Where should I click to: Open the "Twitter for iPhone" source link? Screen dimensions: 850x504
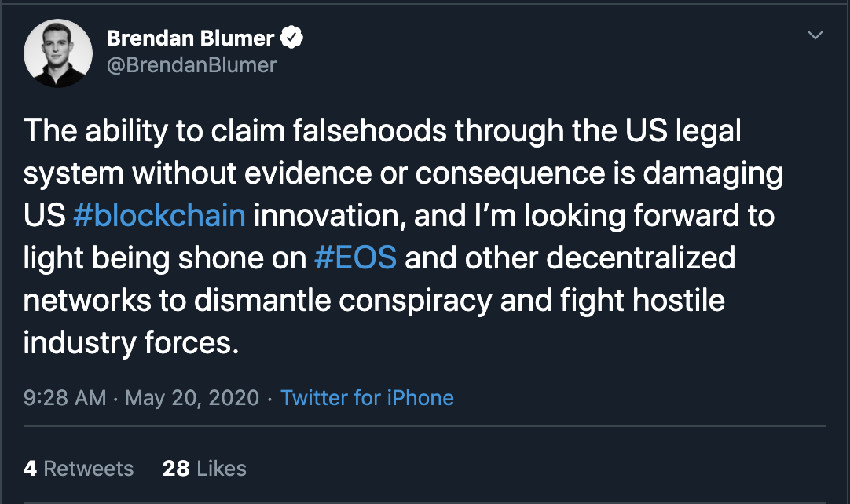click(367, 397)
